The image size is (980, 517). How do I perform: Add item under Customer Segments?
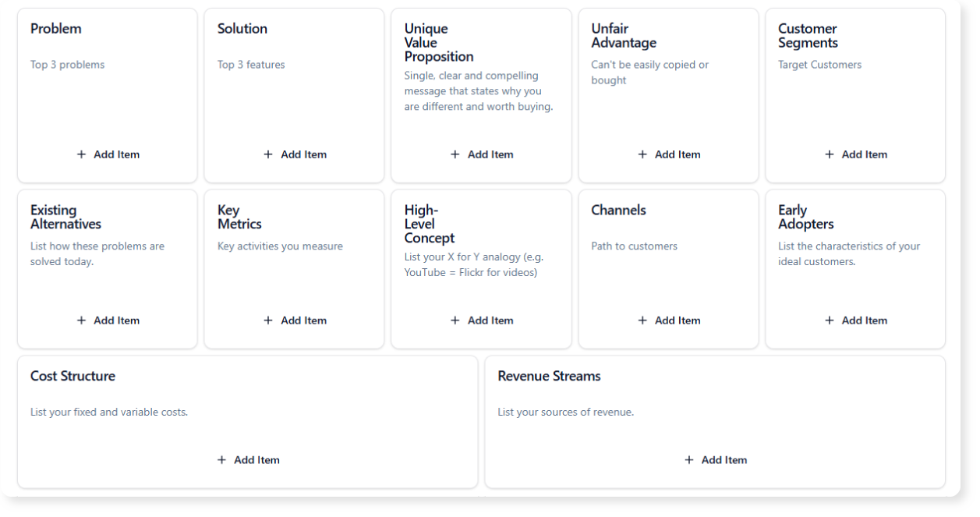[856, 154]
